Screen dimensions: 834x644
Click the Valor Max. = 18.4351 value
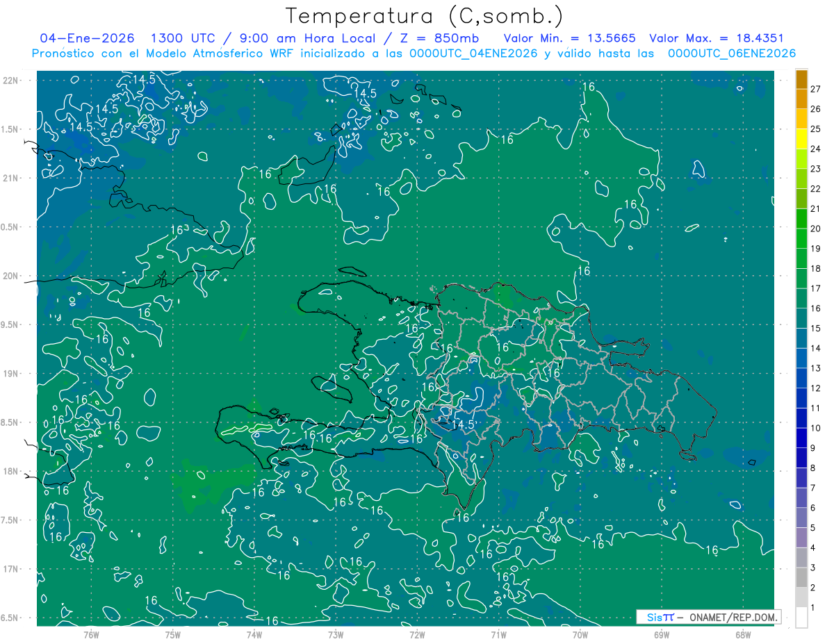[x=716, y=38]
